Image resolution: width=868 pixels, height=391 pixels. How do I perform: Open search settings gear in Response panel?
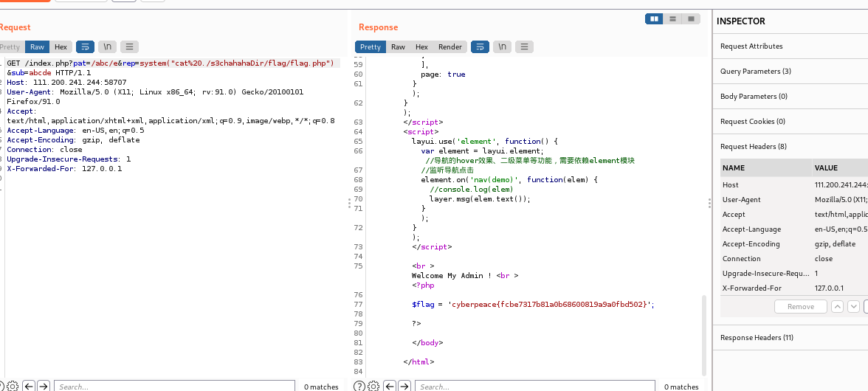tap(373, 386)
